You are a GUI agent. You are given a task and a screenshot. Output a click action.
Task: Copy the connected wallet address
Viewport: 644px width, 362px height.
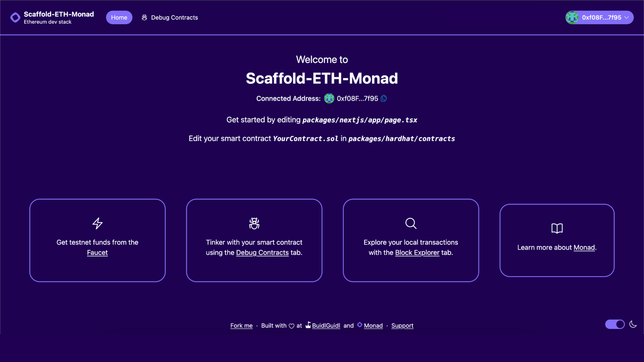[383, 98]
